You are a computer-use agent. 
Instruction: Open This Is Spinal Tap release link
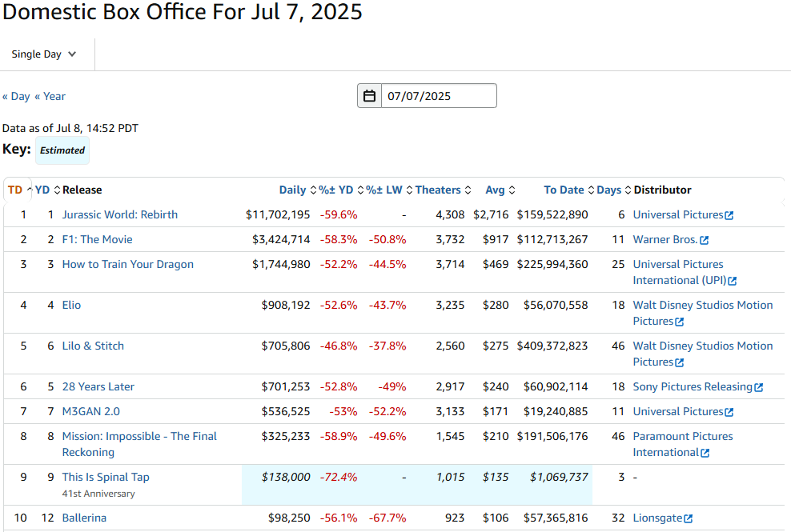pyautogui.click(x=106, y=477)
